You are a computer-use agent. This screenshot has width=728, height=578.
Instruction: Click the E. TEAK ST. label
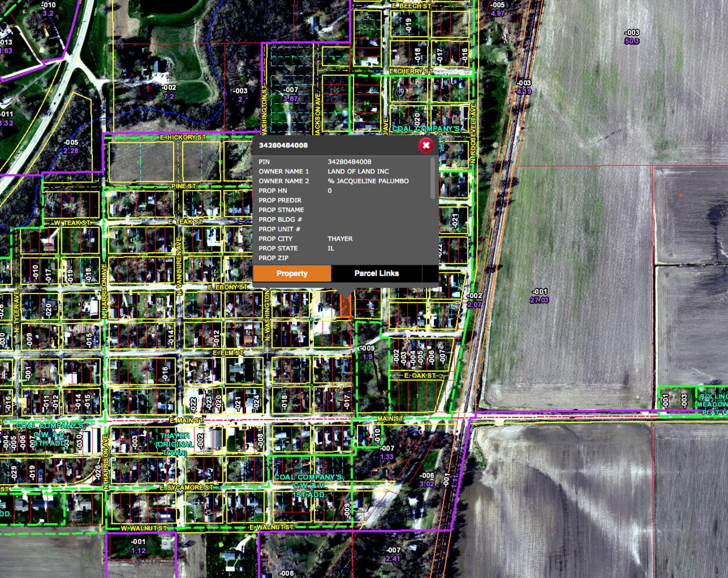pyautogui.click(x=185, y=222)
